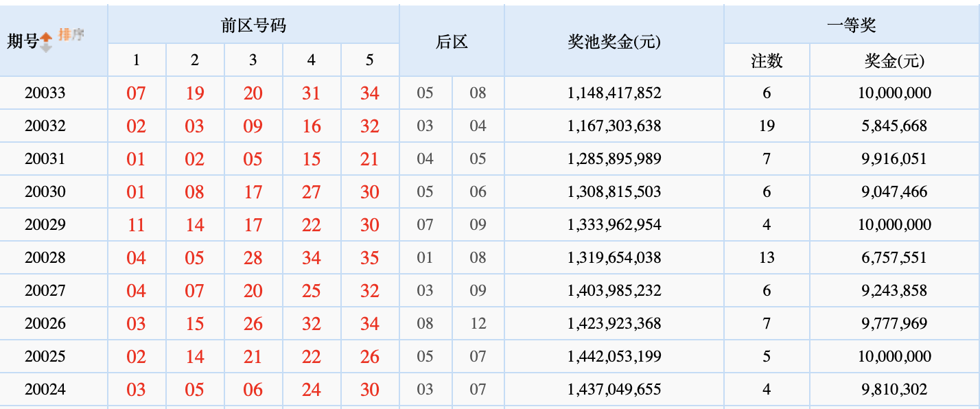The width and height of the screenshot is (980, 409).
Task: Click red number 25 in row 20027
Action: tap(312, 291)
